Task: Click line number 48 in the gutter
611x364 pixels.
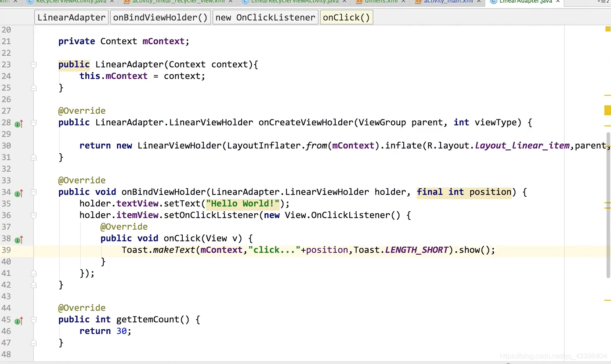Action: tap(6, 354)
